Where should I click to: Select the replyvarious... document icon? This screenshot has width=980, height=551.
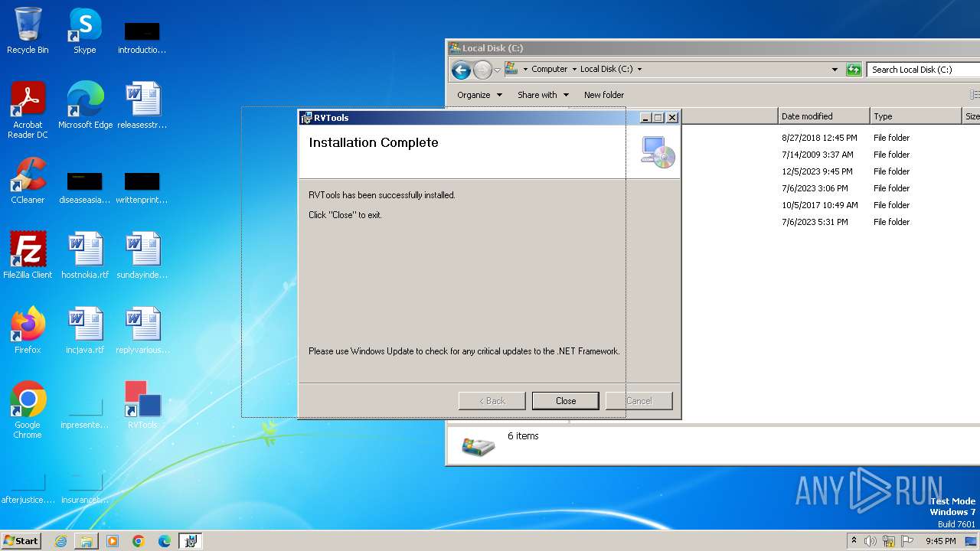(x=142, y=331)
